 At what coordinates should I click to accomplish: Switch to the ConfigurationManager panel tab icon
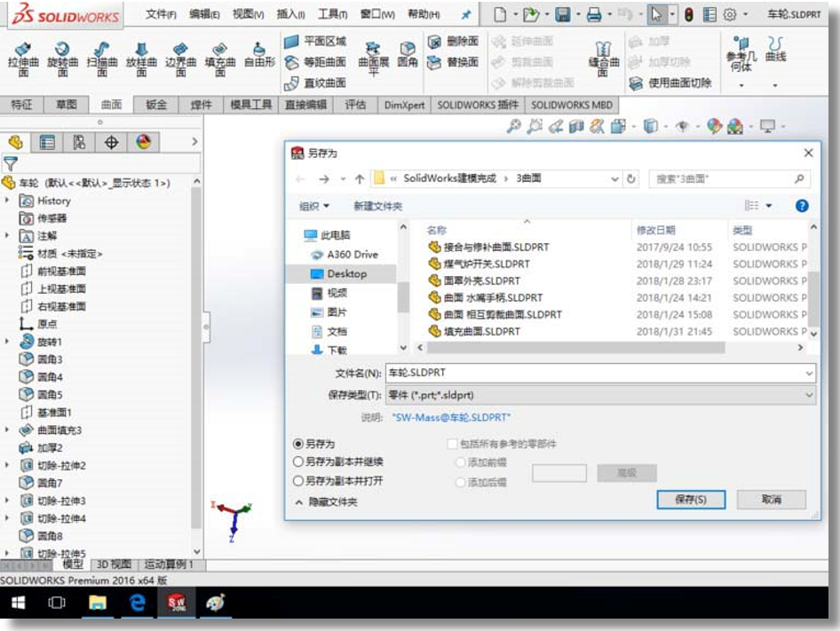pos(79,143)
